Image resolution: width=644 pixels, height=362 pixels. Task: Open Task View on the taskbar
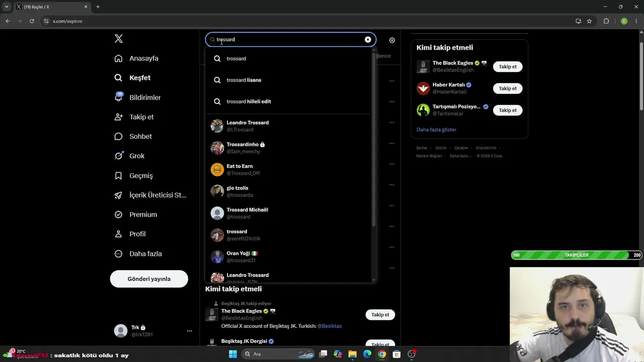(324, 354)
